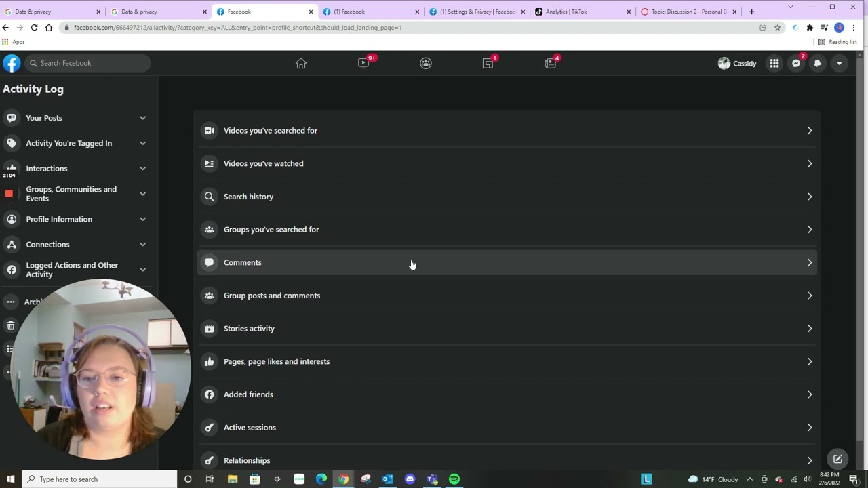Expand Connections section
Image resolution: width=868 pixels, height=488 pixels.
pyautogui.click(x=77, y=244)
